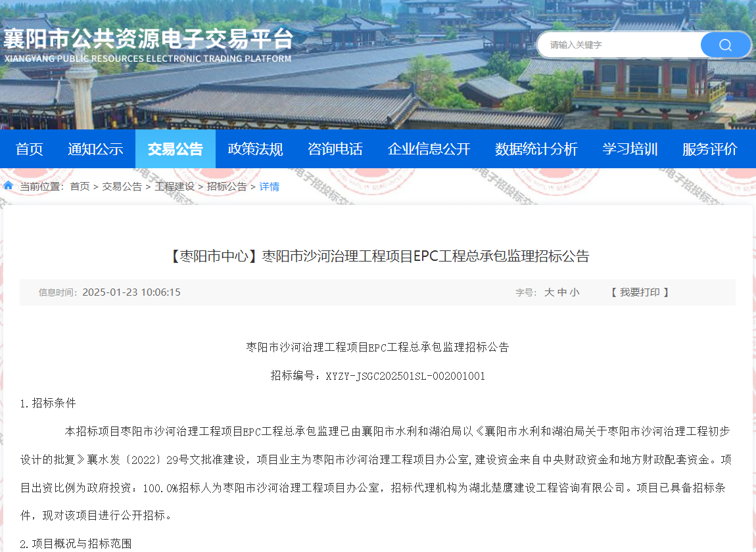756x552 pixels.
Task: Click the 首页 breadcrumb link
Action: 80,187
